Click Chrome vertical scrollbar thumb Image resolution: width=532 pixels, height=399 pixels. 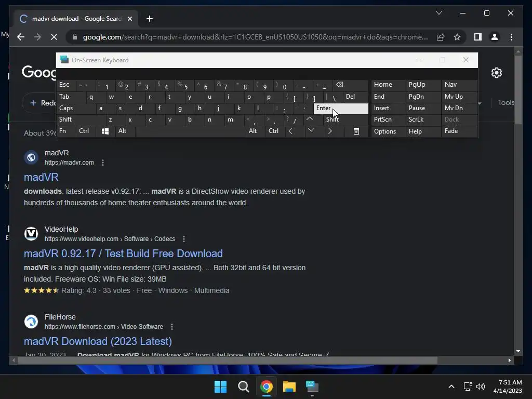pos(518,90)
